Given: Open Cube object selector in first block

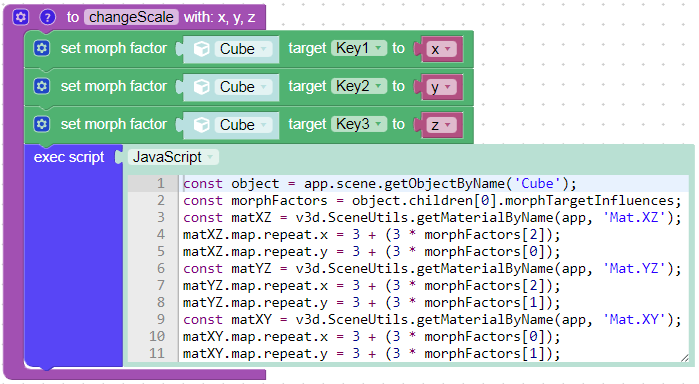Looking at the screenshot, I should 243,49.
